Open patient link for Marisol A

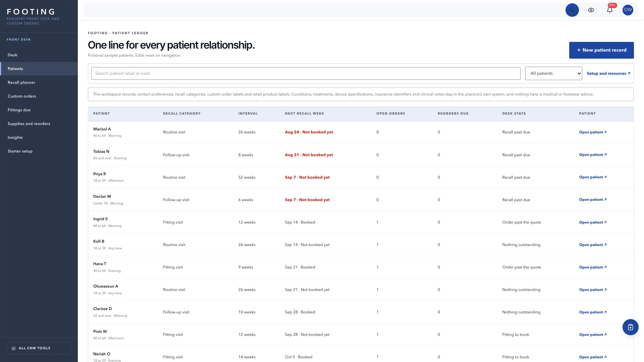click(593, 132)
